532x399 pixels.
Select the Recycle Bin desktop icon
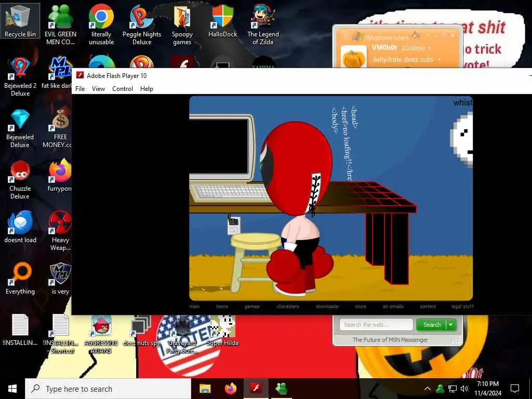pyautogui.click(x=20, y=20)
